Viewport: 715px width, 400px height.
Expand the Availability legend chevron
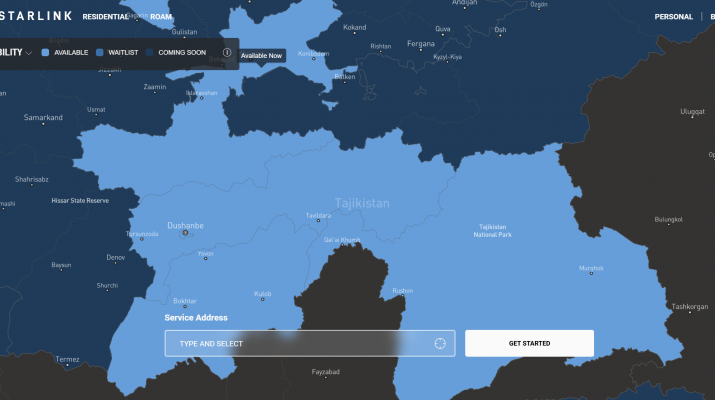point(29,52)
